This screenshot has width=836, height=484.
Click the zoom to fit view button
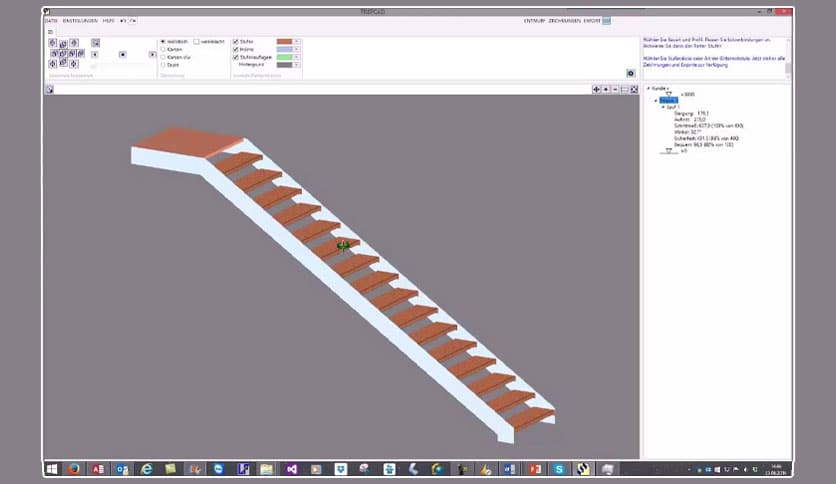coord(634,89)
